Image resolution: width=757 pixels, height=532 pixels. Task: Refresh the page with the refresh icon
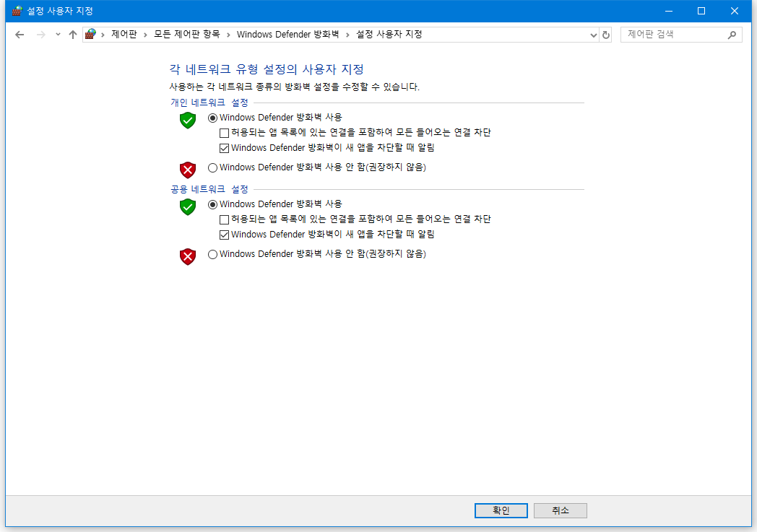coord(606,35)
